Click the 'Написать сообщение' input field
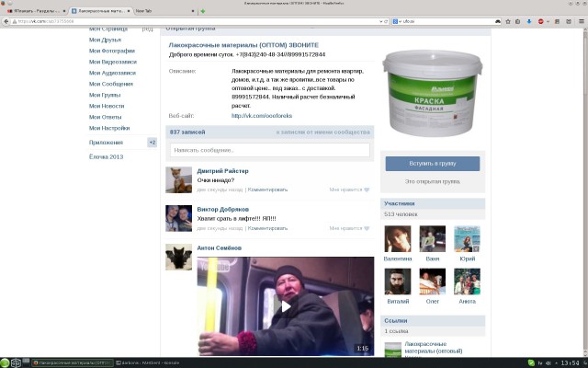The height and width of the screenshot is (368, 588). tap(269, 150)
